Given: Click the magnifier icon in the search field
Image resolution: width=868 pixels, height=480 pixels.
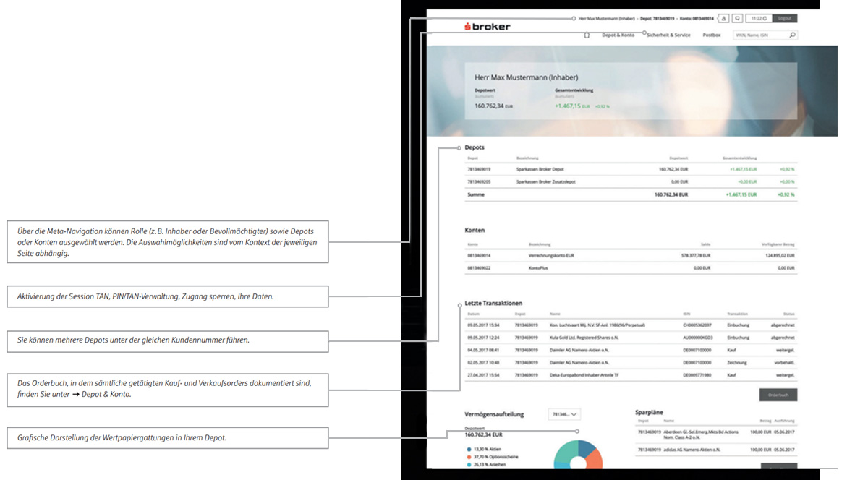Looking at the screenshot, I should 792,35.
